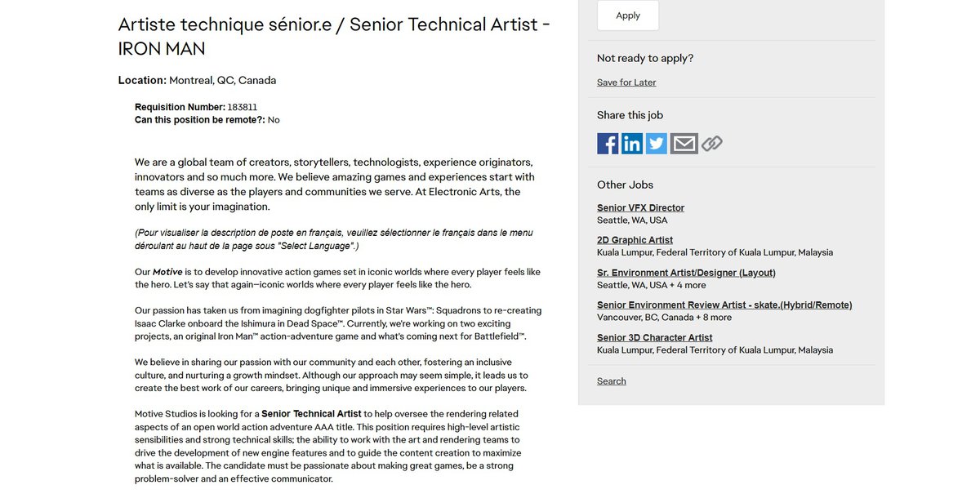980x494 pixels.
Task: View Sr. Environment Artist/Designer (Layout) job
Action: [686, 273]
